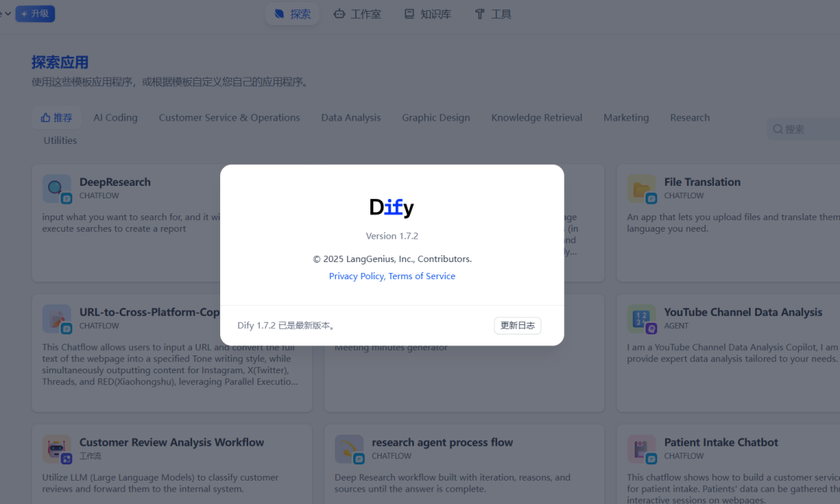Viewport: 840px width, 504px height.
Task: Switch to 工作室 (Studio) tab
Action: point(357,14)
